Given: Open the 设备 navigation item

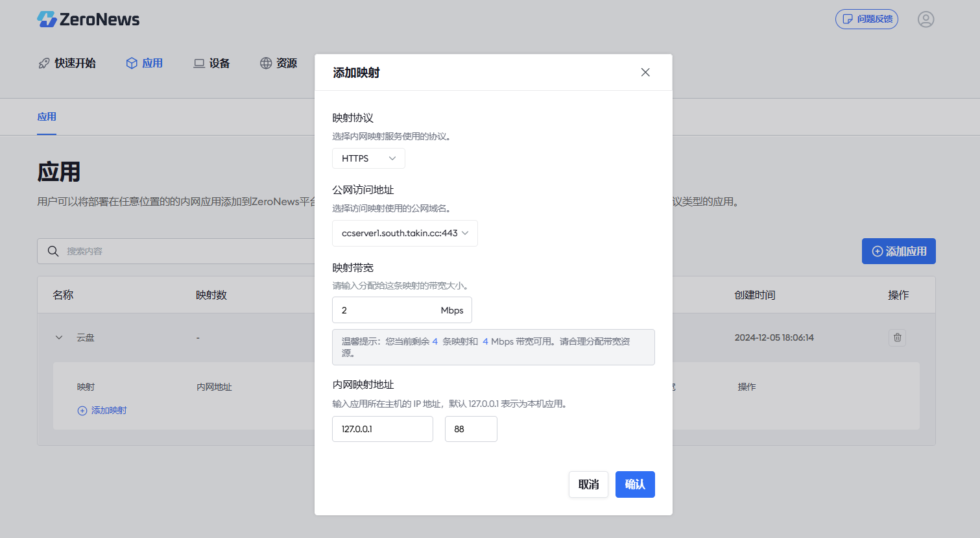Looking at the screenshot, I should (211, 63).
